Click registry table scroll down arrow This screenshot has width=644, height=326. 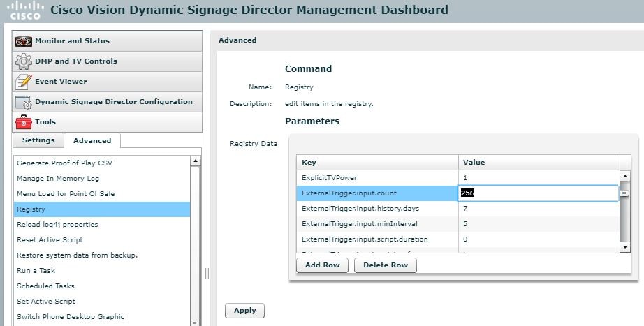(625, 247)
